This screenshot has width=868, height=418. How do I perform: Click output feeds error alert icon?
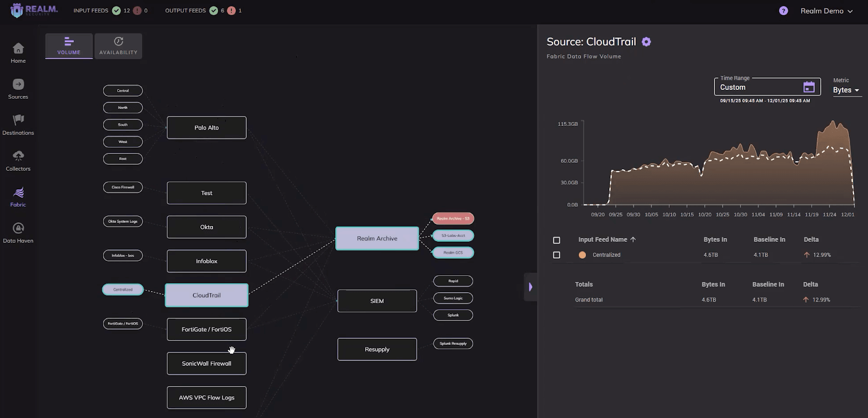click(231, 10)
